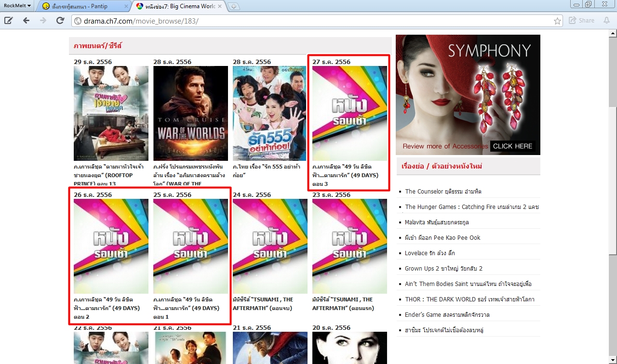Click CLICK HERE on Symphony ad
The height and width of the screenshot is (364, 617).
pyautogui.click(x=512, y=146)
